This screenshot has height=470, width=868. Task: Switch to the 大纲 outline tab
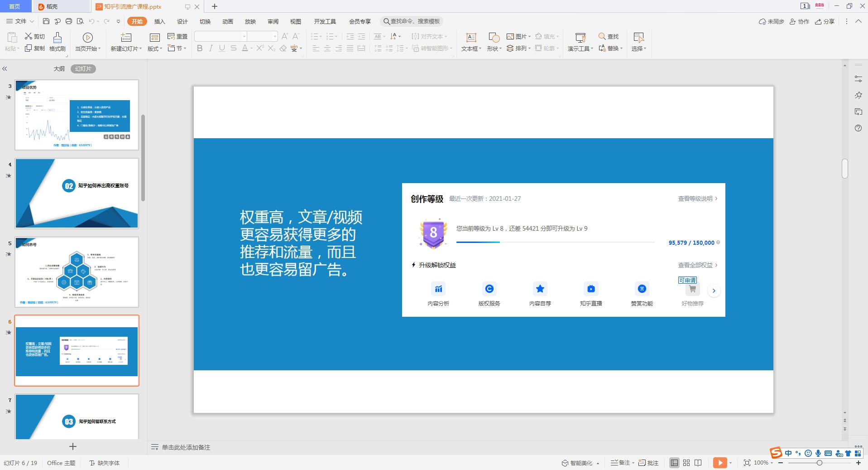[59, 69]
